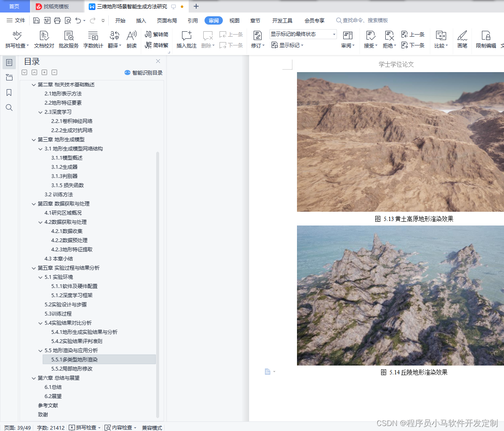This screenshot has width=504, height=431.
Task: Click the Print icon in quick access toolbar
Action: coord(57,20)
